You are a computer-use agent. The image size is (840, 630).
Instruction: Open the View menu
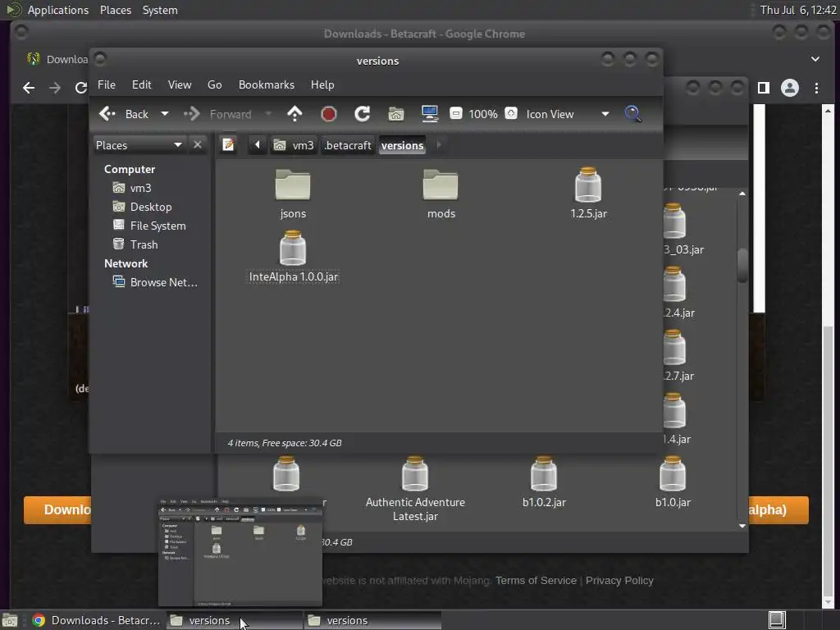[180, 84]
